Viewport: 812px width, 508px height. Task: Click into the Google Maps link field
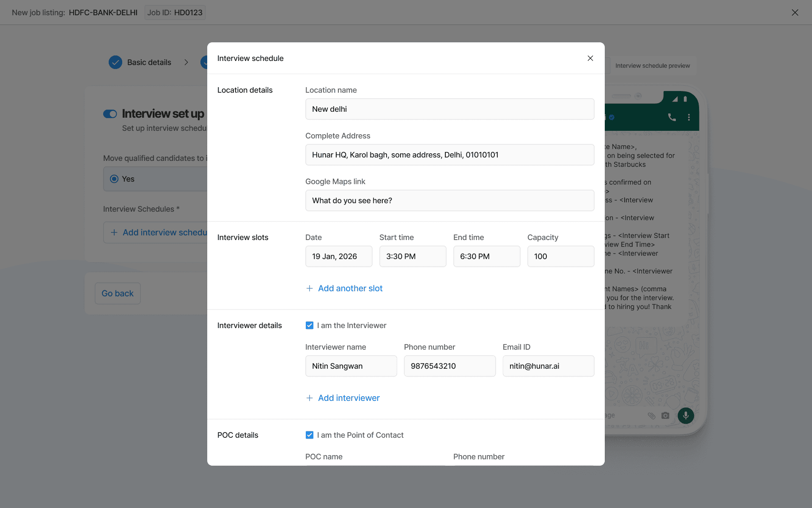(x=450, y=201)
